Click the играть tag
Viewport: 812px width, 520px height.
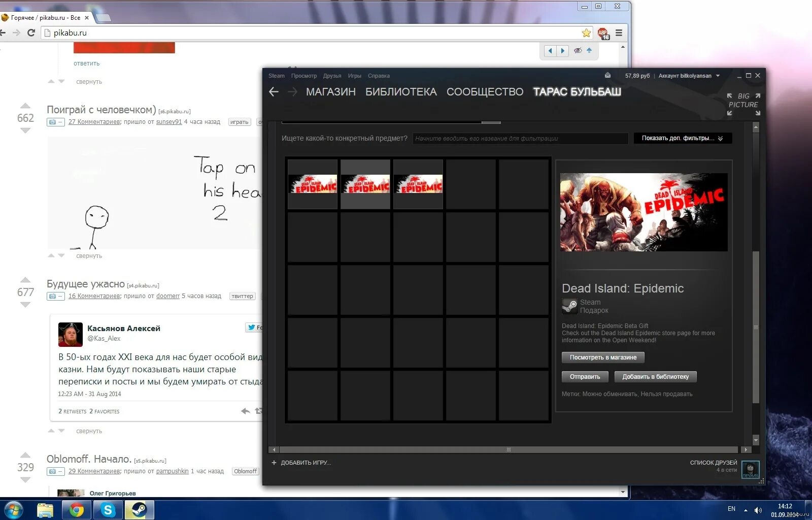pyautogui.click(x=239, y=122)
